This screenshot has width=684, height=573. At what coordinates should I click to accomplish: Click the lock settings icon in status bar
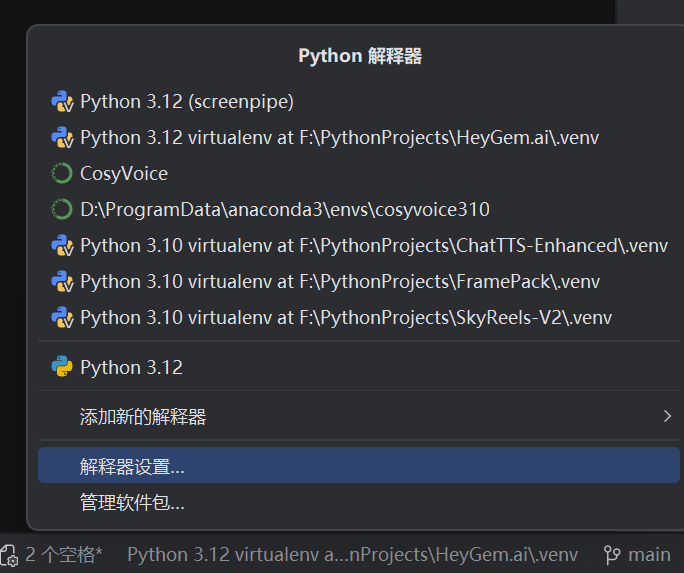[9, 556]
